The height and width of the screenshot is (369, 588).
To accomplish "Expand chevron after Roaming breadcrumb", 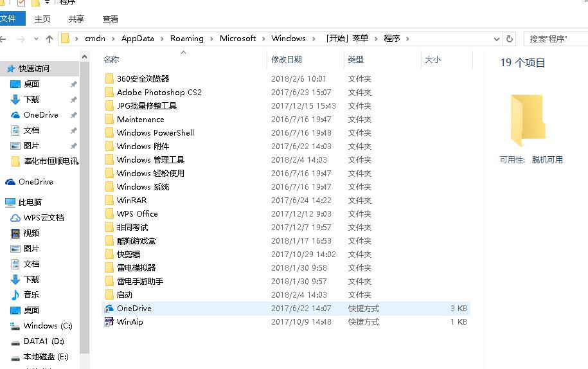I will point(211,39).
